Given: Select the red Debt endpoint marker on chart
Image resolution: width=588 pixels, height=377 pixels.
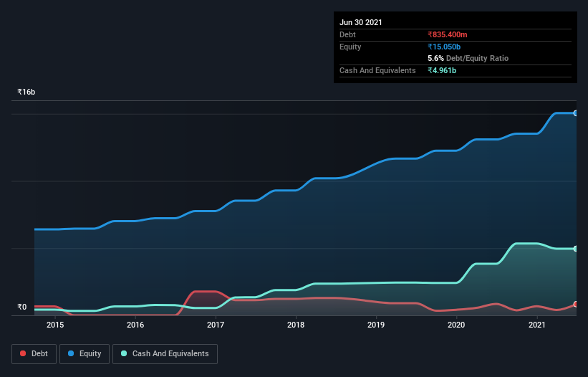Looking at the screenshot, I should (576, 304).
